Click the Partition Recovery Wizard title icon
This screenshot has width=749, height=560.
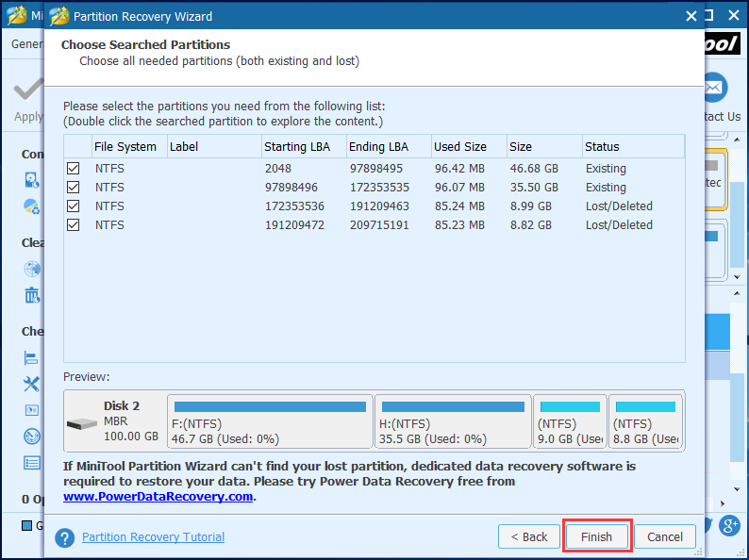click(x=59, y=16)
